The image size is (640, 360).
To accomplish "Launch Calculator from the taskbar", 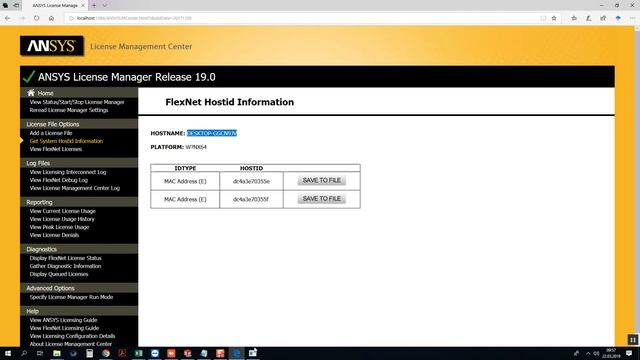I will [x=89, y=353].
